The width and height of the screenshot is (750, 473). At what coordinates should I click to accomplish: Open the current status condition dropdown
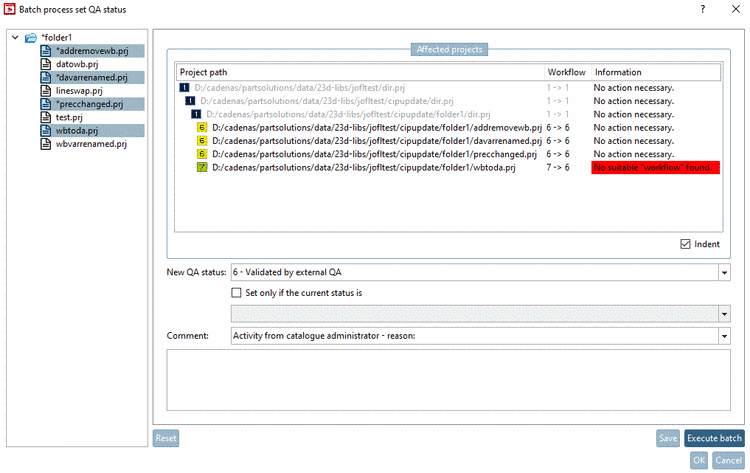click(x=724, y=314)
